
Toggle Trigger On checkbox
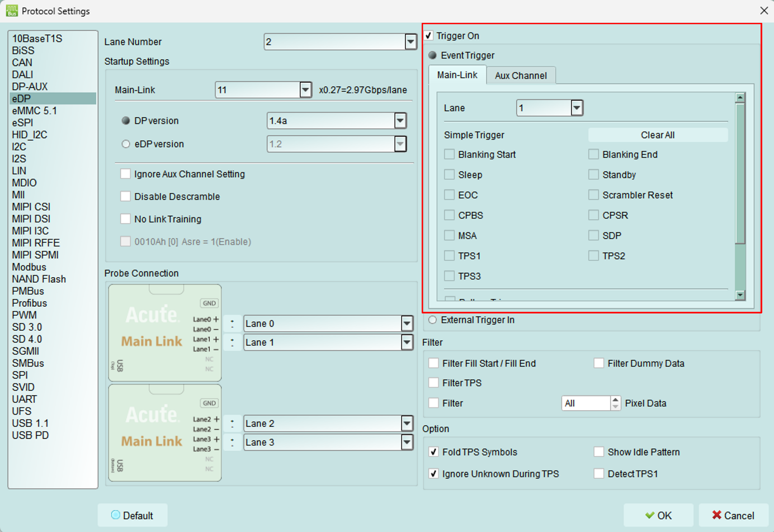(x=428, y=36)
